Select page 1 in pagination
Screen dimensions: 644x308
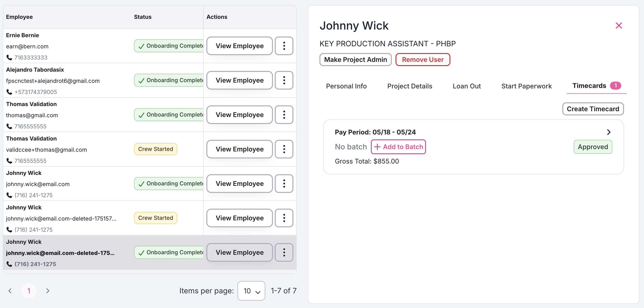[x=29, y=291]
